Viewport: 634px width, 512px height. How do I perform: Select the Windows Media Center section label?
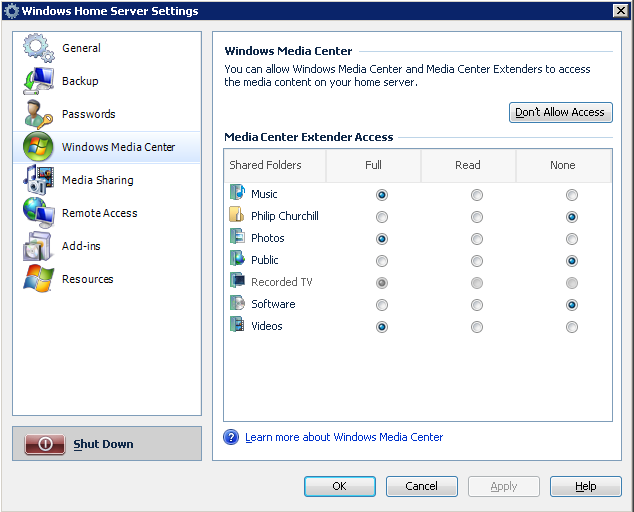(118, 147)
